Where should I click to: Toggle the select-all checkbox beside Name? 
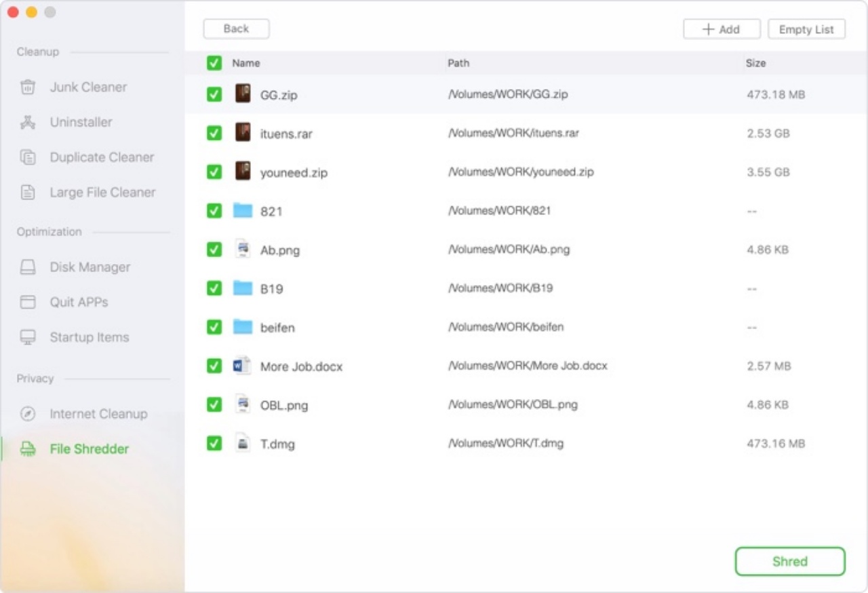(x=214, y=63)
